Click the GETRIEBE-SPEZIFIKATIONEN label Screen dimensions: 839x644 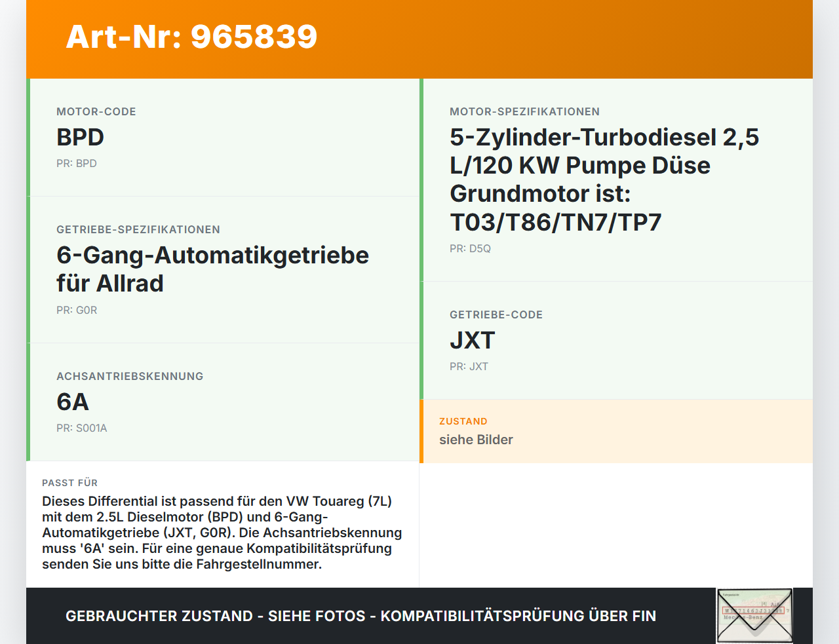pyautogui.click(x=138, y=230)
